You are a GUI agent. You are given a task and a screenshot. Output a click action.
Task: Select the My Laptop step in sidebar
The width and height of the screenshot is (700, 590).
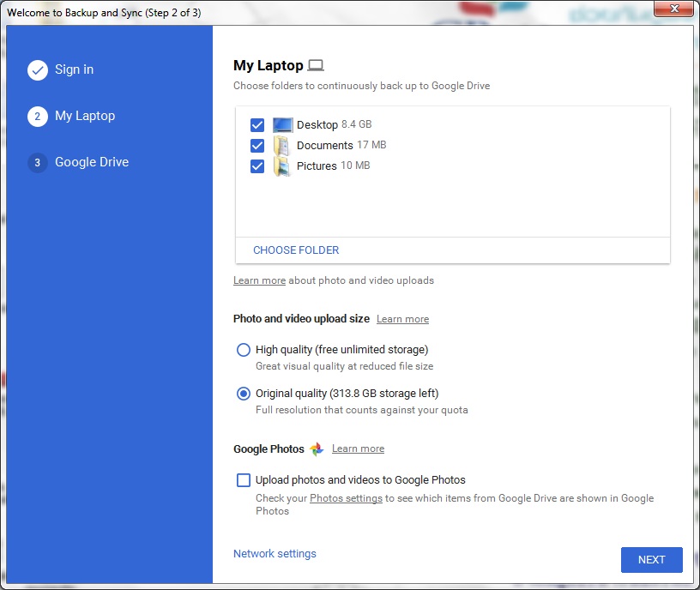tap(83, 116)
